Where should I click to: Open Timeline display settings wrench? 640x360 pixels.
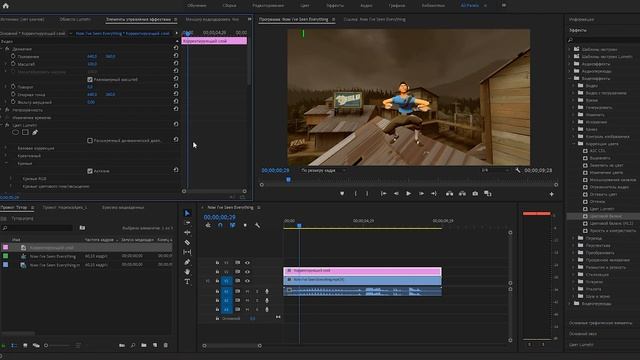(x=258, y=225)
